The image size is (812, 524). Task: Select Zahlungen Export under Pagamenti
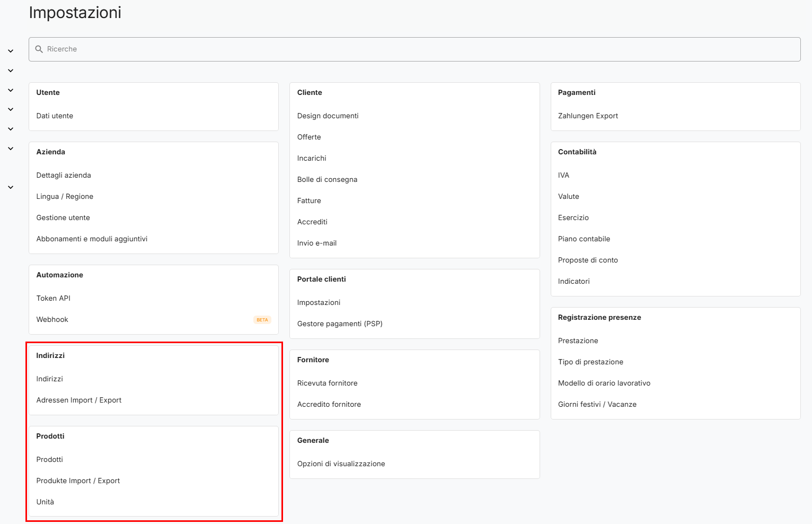coord(588,116)
